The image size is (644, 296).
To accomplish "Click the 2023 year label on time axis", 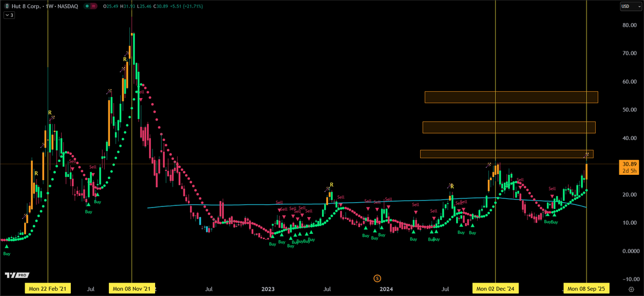I will pyautogui.click(x=268, y=290).
